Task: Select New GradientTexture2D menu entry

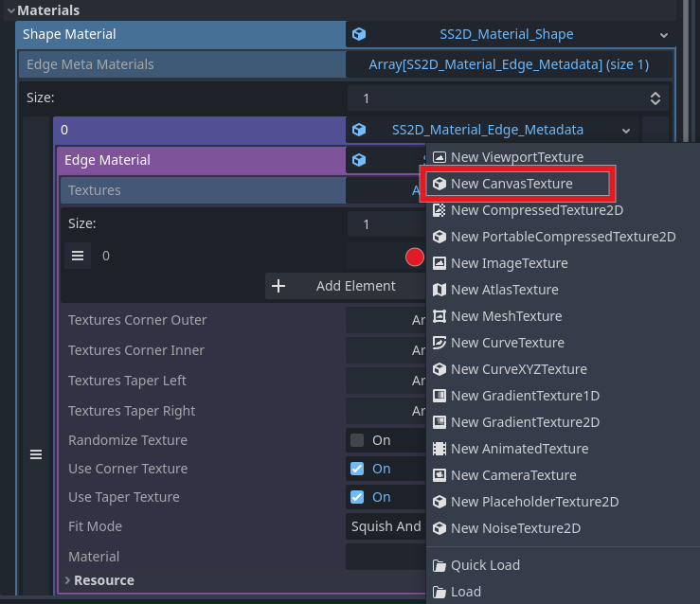Action: point(525,422)
